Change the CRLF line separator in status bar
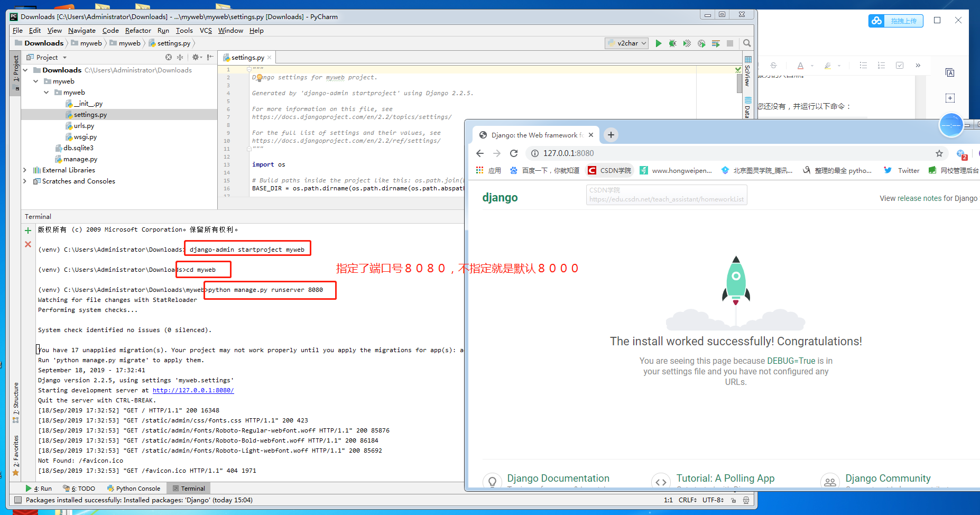Image resolution: width=980 pixels, height=515 pixels. [688, 500]
